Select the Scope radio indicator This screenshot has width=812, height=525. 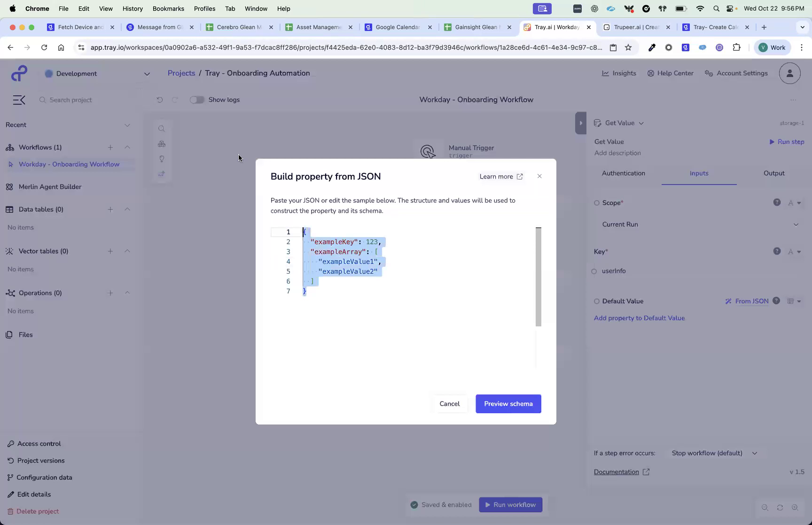(597, 202)
